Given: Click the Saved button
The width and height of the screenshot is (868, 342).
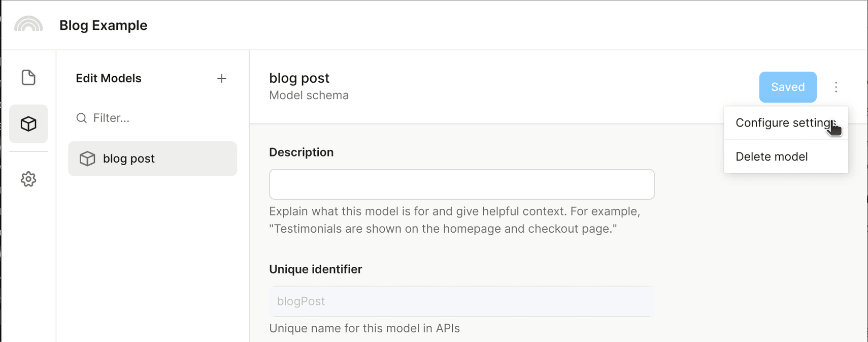Looking at the screenshot, I should pos(787,87).
